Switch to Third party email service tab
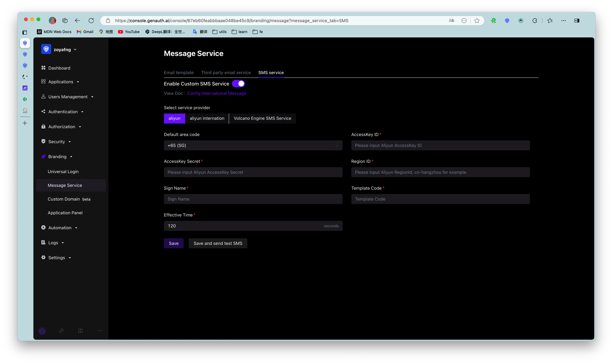Screen dimensions: 613x364 (226, 73)
